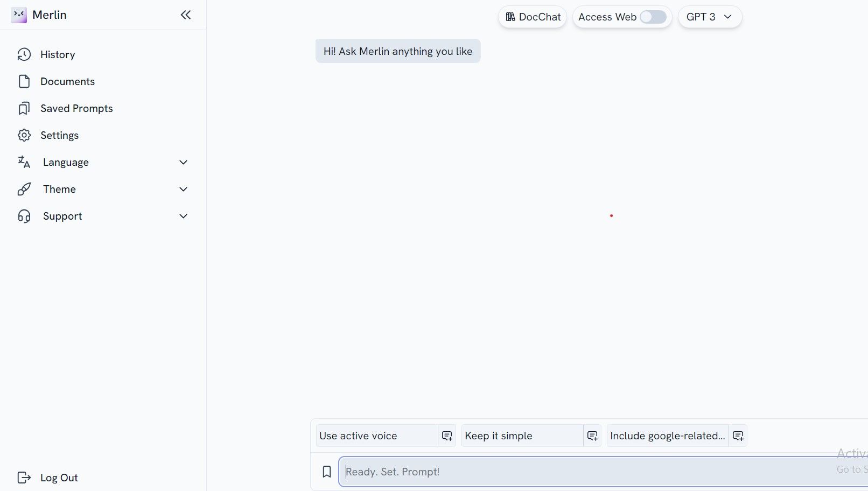Select the Language translate icon
Screen dimensions: 868x491
(x=24, y=162)
